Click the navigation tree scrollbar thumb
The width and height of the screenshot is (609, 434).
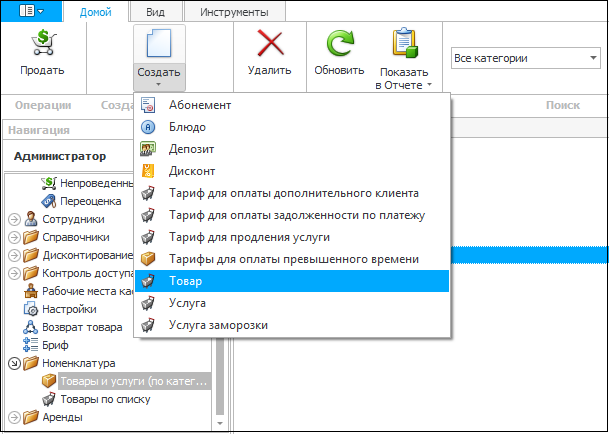coord(220,377)
